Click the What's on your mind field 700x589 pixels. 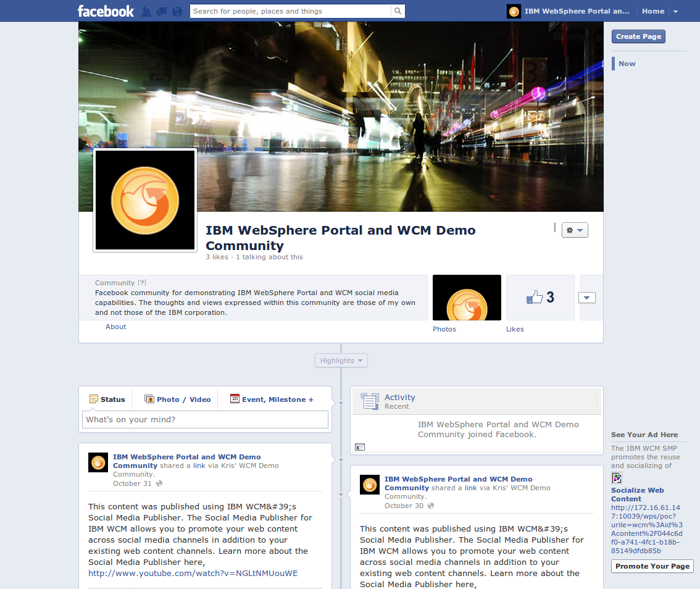pyautogui.click(x=205, y=420)
